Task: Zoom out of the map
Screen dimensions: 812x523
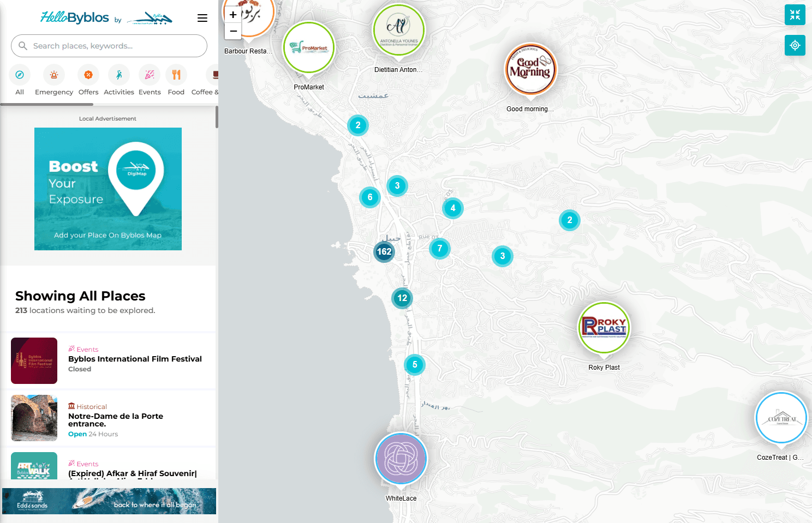Action: pyautogui.click(x=233, y=31)
